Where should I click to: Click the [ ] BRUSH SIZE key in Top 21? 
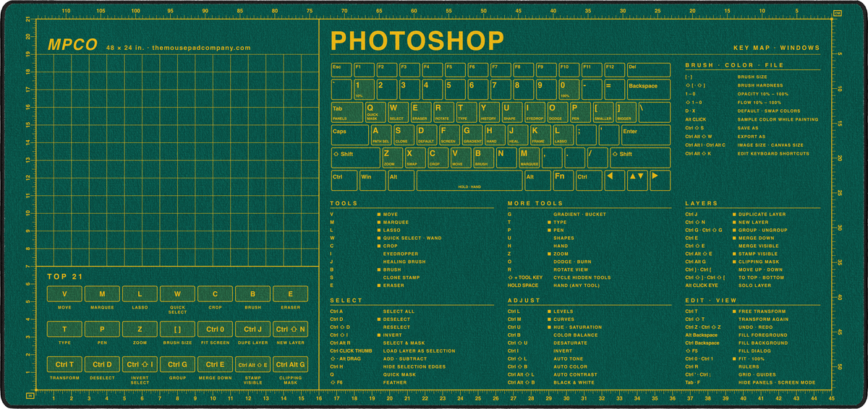coord(178,330)
